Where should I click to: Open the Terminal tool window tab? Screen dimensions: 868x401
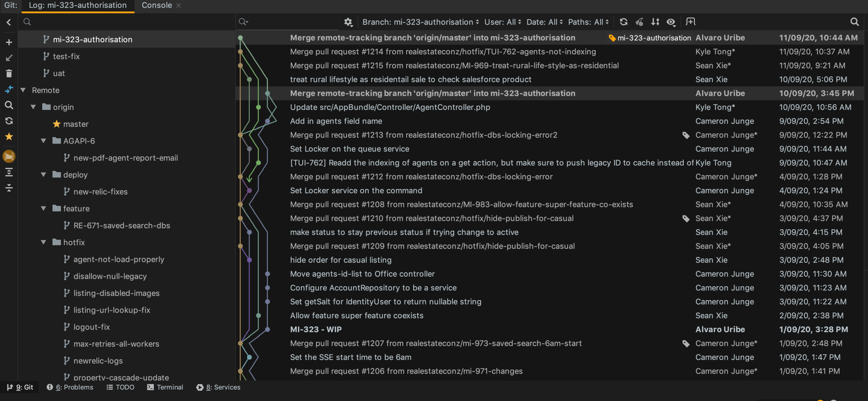tap(165, 387)
